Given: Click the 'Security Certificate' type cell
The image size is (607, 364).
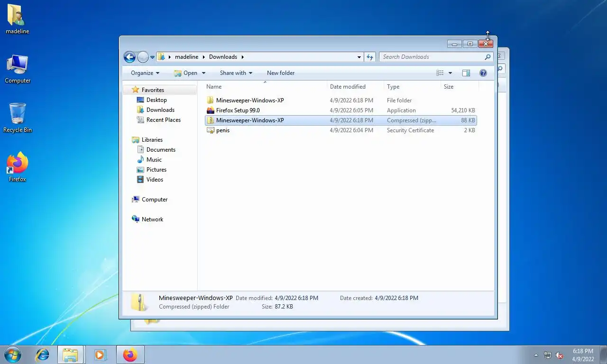Looking at the screenshot, I should (410, 130).
